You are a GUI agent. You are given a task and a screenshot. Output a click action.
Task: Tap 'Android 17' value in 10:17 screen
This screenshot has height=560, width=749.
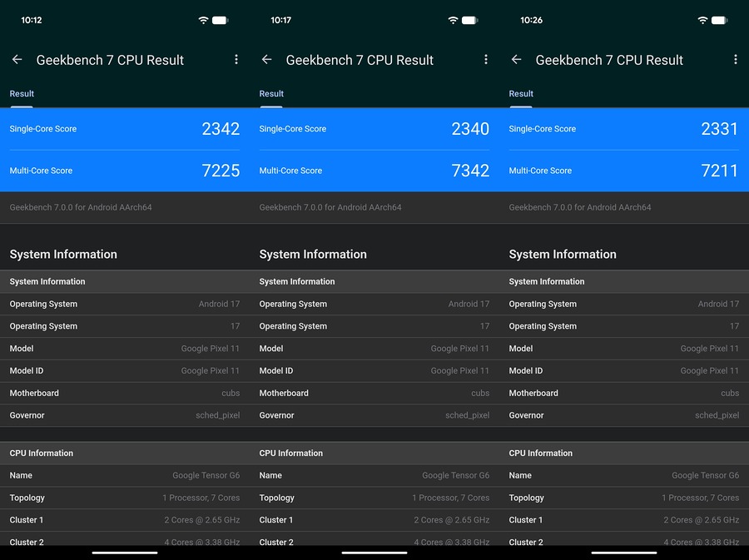(469, 304)
